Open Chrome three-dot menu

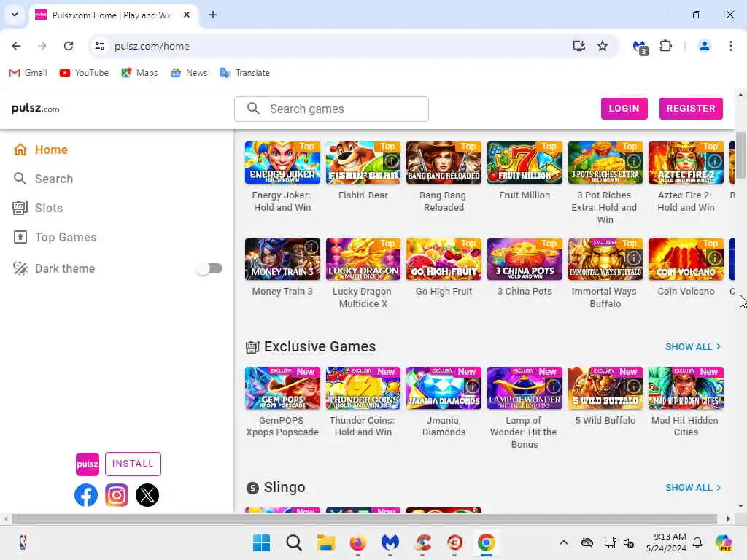click(731, 46)
